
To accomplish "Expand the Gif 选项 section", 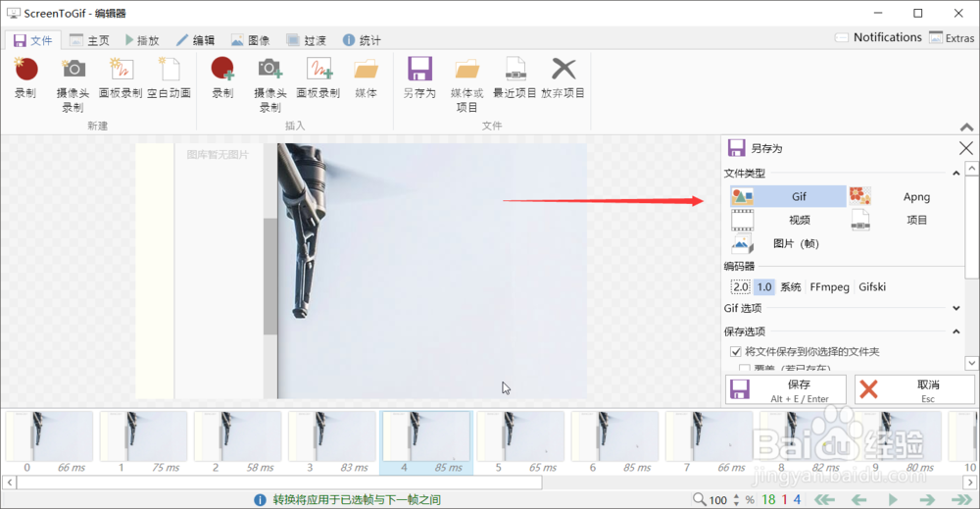I will pyautogui.click(x=956, y=308).
